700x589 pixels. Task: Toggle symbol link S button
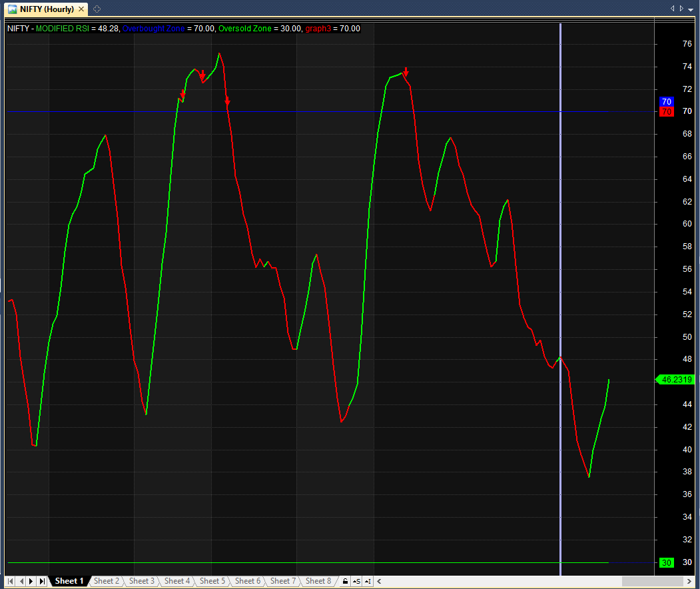point(356,581)
